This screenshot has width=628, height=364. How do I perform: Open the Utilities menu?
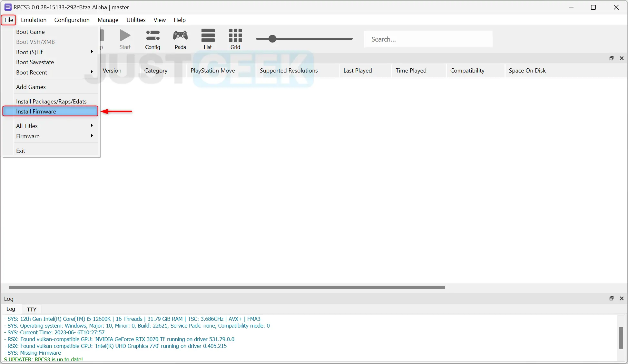coord(136,20)
